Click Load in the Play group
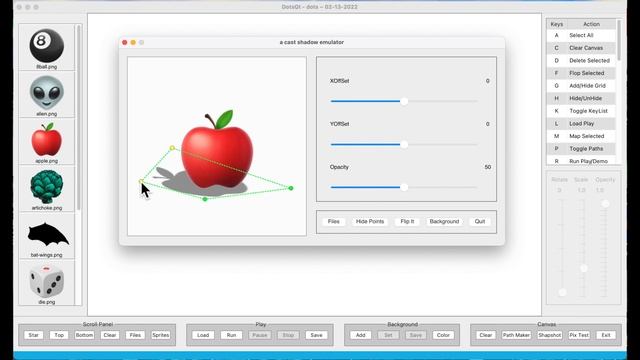The width and height of the screenshot is (640, 360). 203,335
